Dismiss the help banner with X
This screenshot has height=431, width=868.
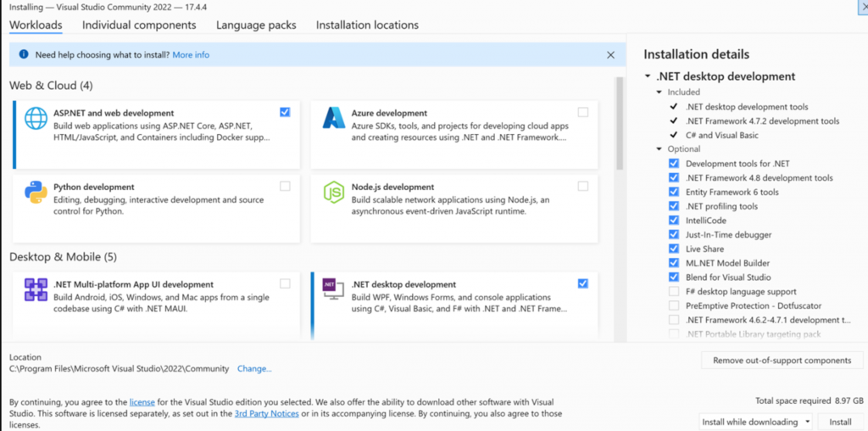click(x=610, y=55)
